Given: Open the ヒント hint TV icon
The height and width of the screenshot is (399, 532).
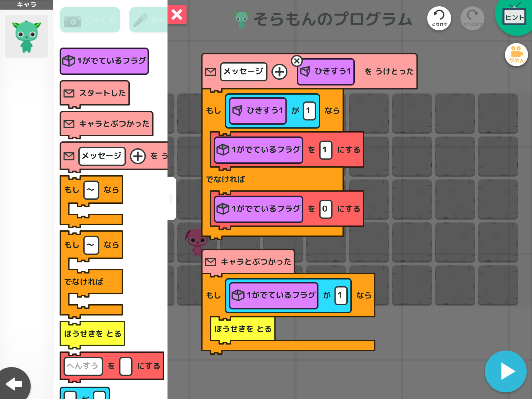Looking at the screenshot, I should pyautogui.click(x=514, y=17).
